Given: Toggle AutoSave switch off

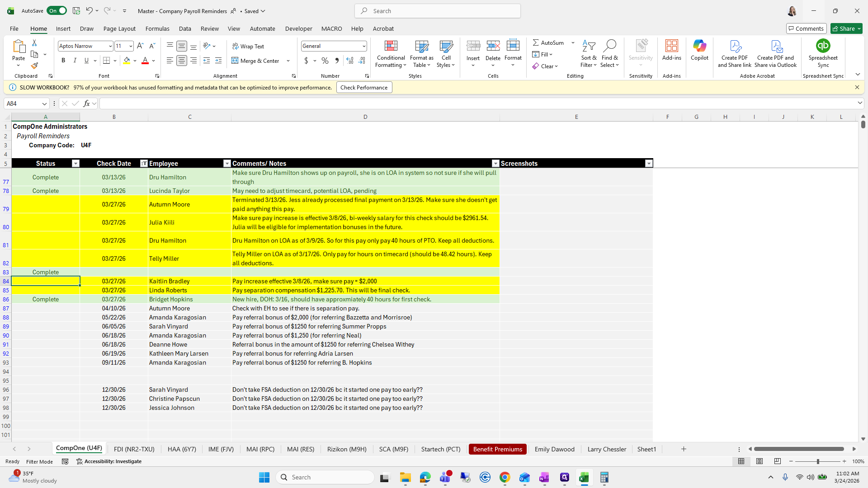Looking at the screenshot, I should [57, 11].
